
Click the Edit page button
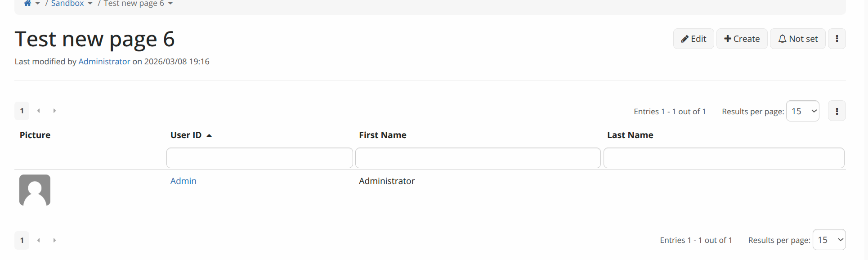point(693,39)
